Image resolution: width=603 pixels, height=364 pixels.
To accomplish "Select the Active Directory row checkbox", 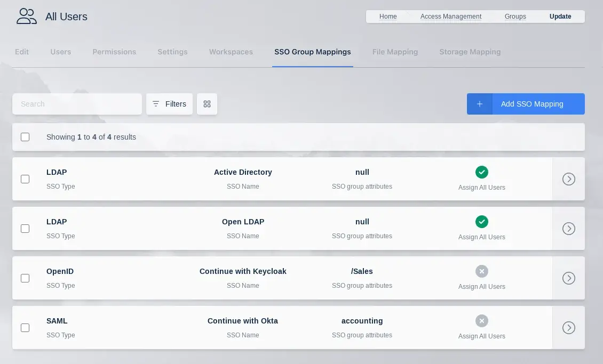I will pos(25,179).
